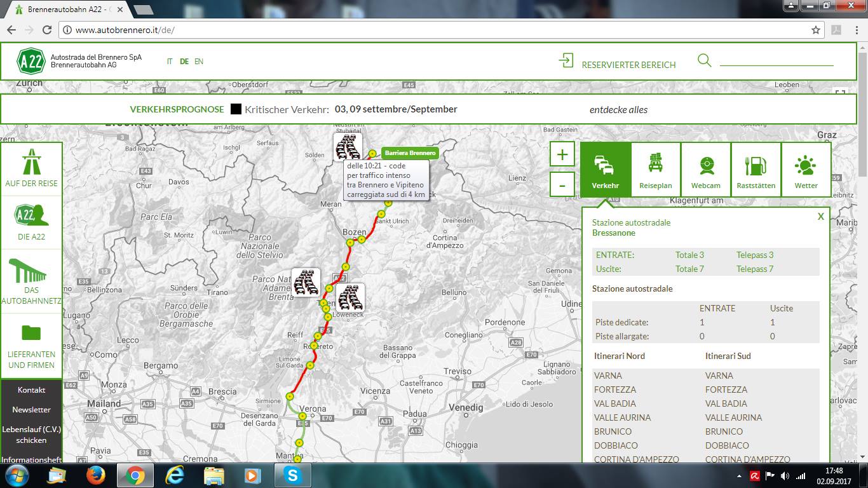This screenshot has height=488, width=868.
Task: Click VALLE AURINA under Itinerari Sud
Action: (x=734, y=417)
